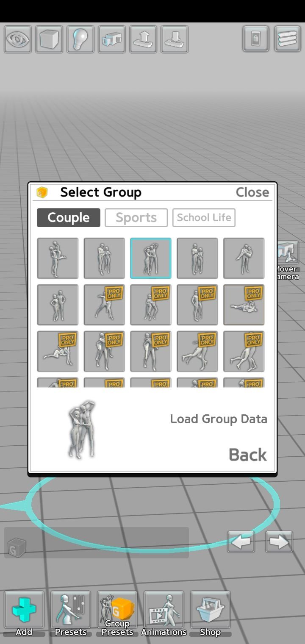Tap the upload export icon

pos(143,39)
